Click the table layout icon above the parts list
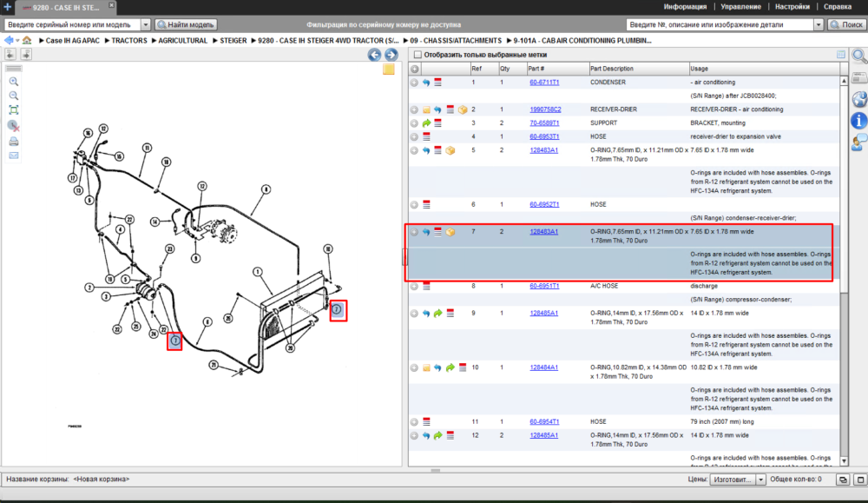This screenshot has height=503, width=868. [841, 54]
